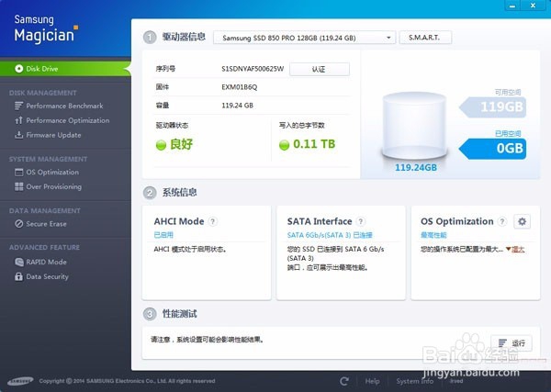The width and height of the screenshot is (551, 392).
Task: Click firmware version EXM01B6Q
Action: click(240, 87)
